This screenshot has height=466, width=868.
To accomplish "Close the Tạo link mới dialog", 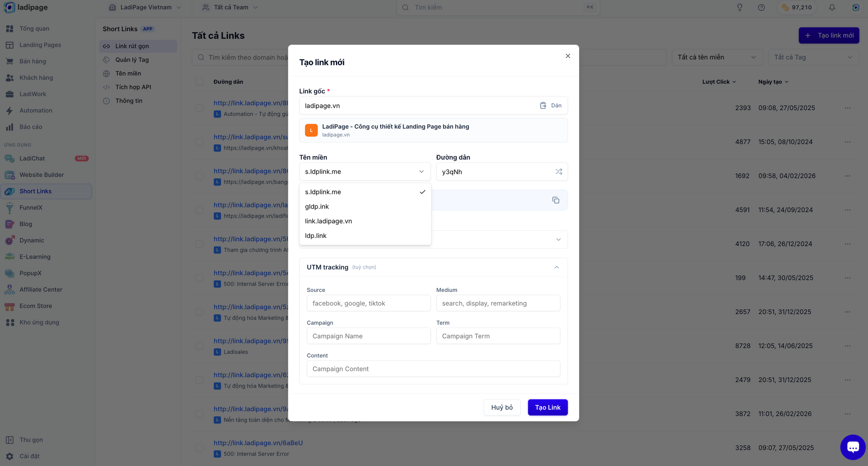I will click(x=568, y=56).
